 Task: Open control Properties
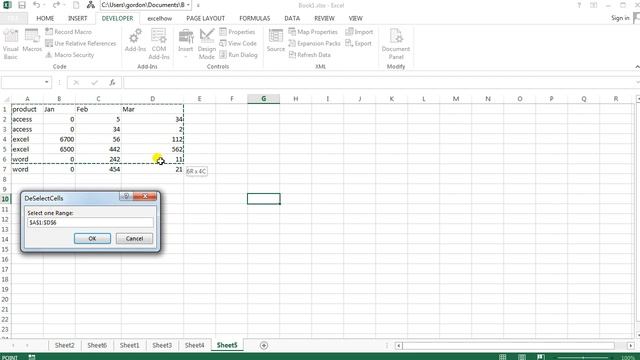237,31
